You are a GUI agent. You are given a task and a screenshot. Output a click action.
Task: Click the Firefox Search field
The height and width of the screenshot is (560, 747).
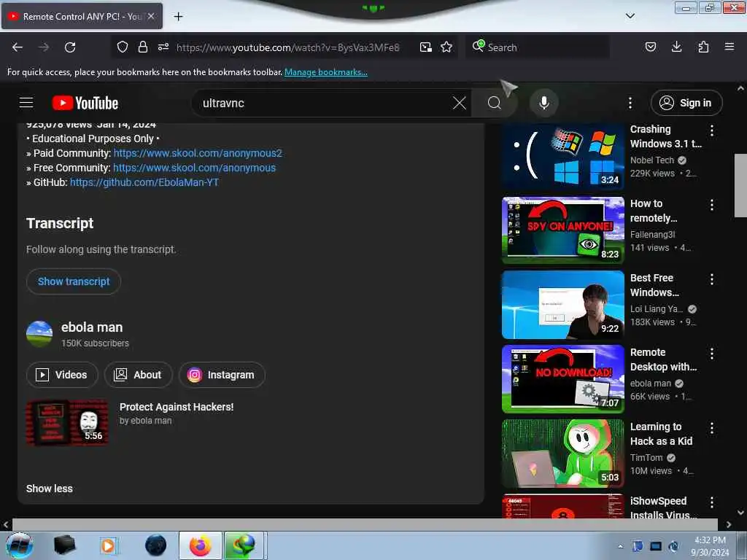click(538, 47)
